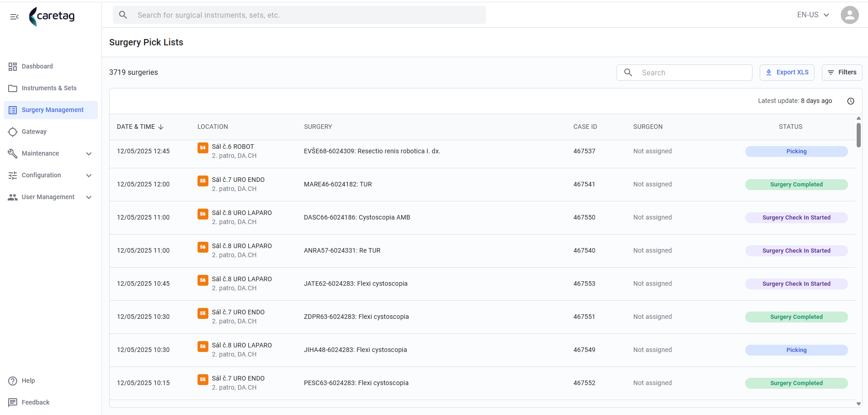Click orange 56 badge in DASC66 Cystoscopia row
Image resolution: width=868 pixels, height=415 pixels.
coord(203,214)
